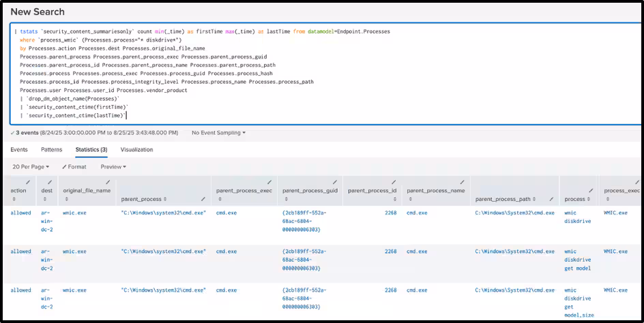644x323 pixels.
Task: Toggle sort order on parent_process_path column
Action: point(534,199)
